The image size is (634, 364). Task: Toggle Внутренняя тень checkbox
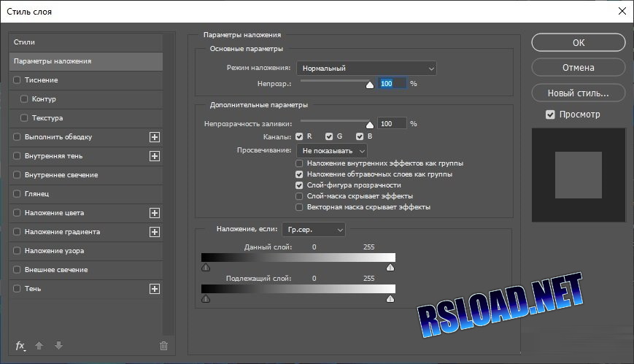17,156
